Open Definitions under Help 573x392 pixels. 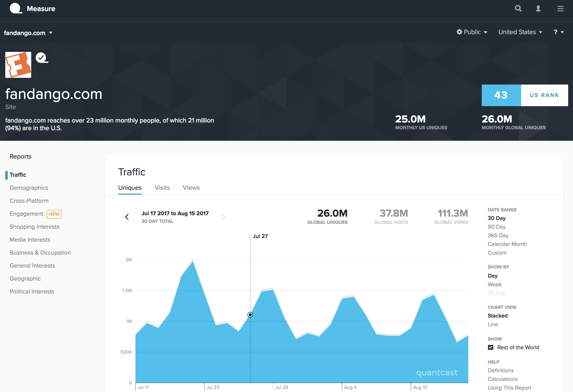[x=500, y=370]
